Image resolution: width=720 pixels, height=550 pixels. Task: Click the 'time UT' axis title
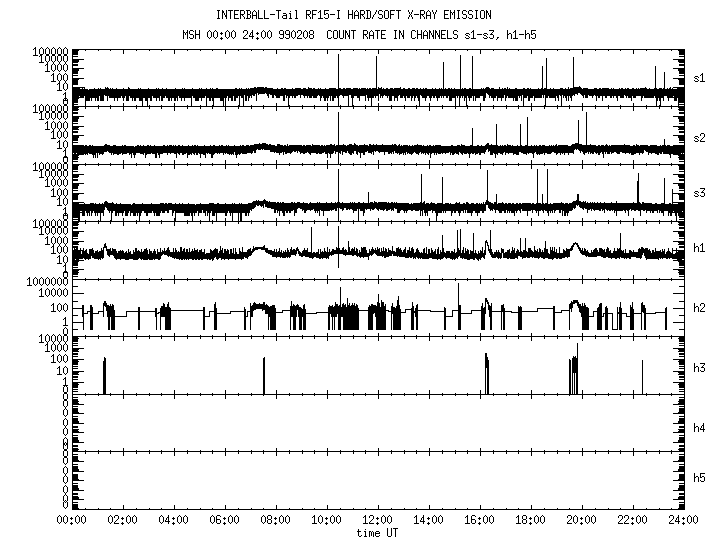[377, 533]
